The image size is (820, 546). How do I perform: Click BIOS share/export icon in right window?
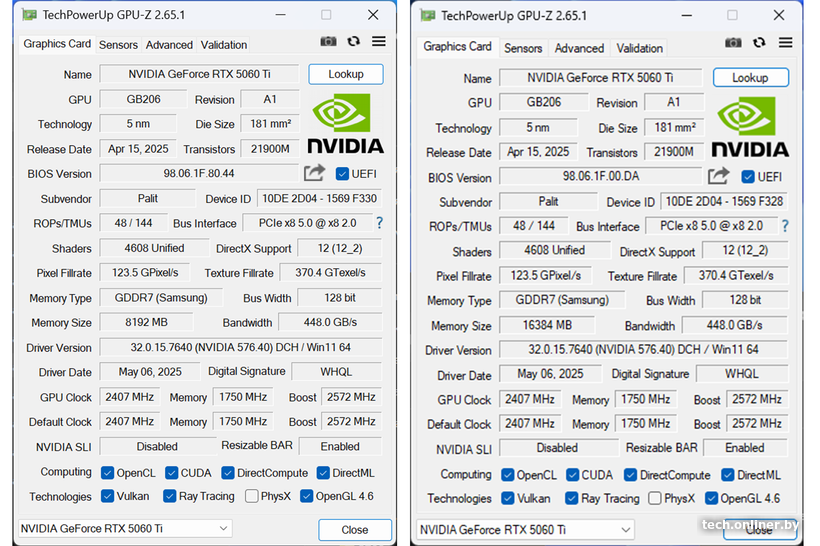(x=719, y=176)
